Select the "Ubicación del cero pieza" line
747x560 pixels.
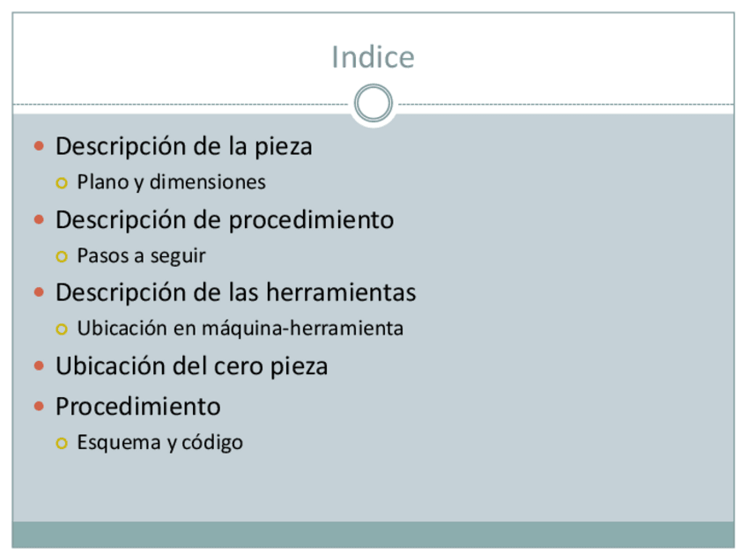[x=191, y=365]
